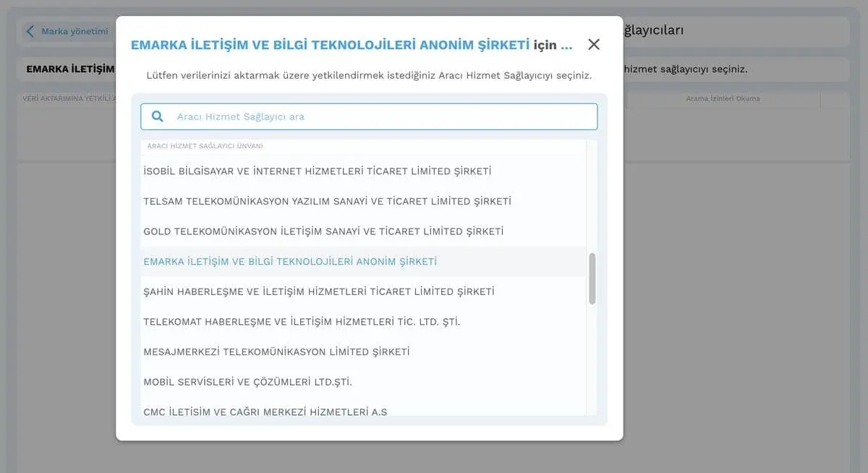Click Arama İzinleri Okuma column header

[723, 98]
